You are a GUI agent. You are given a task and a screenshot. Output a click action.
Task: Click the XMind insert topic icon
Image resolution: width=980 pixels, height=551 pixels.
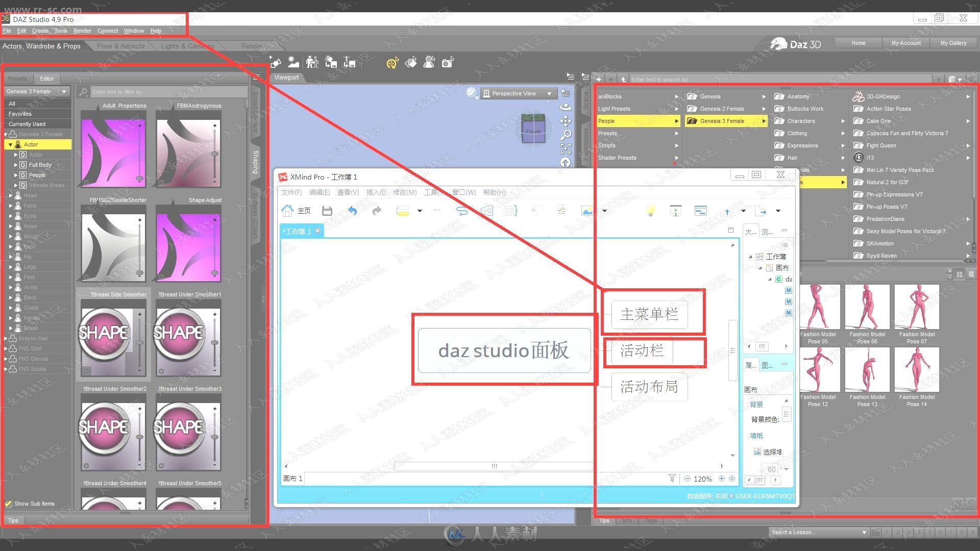pyautogui.click(x=403, y=211)
